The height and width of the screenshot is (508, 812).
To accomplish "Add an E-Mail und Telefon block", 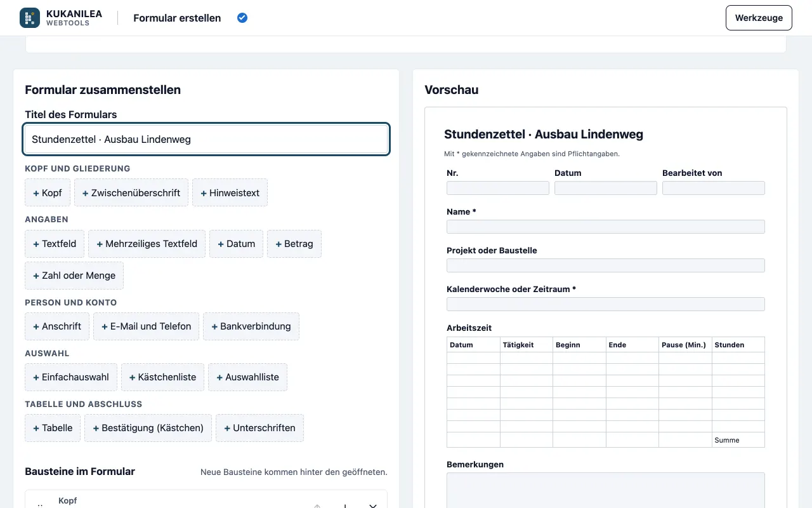I will 146,326.
